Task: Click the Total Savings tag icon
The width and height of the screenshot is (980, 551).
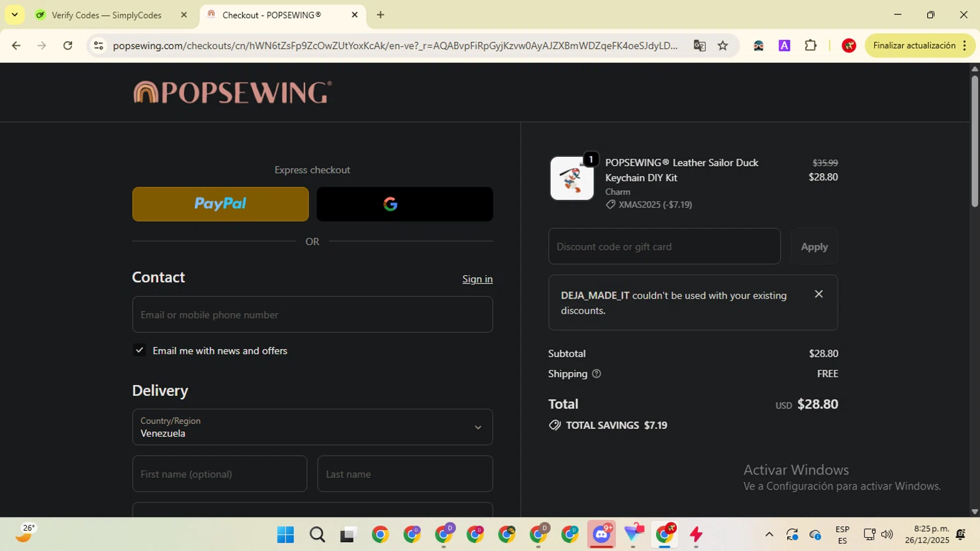Action: 555,426
